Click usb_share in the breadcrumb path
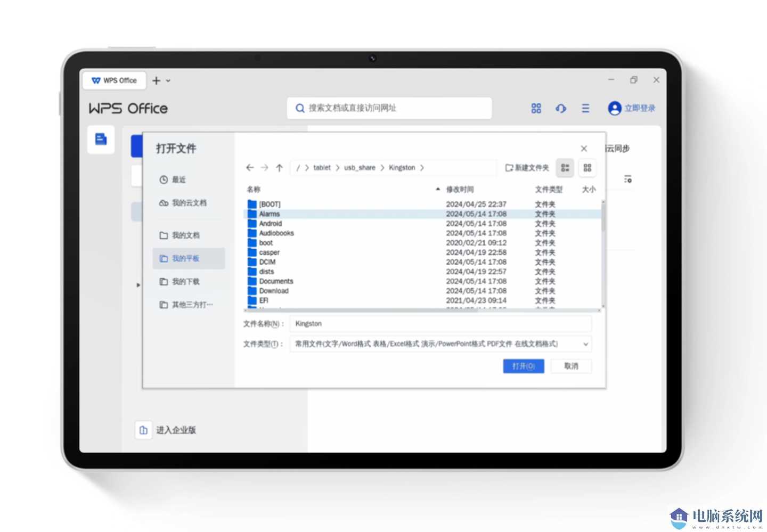 pyautogui.click(x=360, y=168)
